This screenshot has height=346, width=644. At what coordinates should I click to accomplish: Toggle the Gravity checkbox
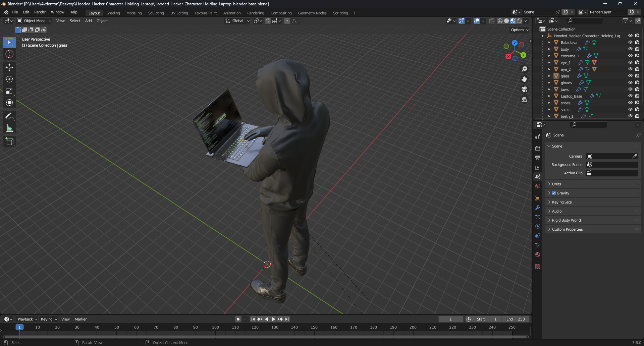(554, 193)
